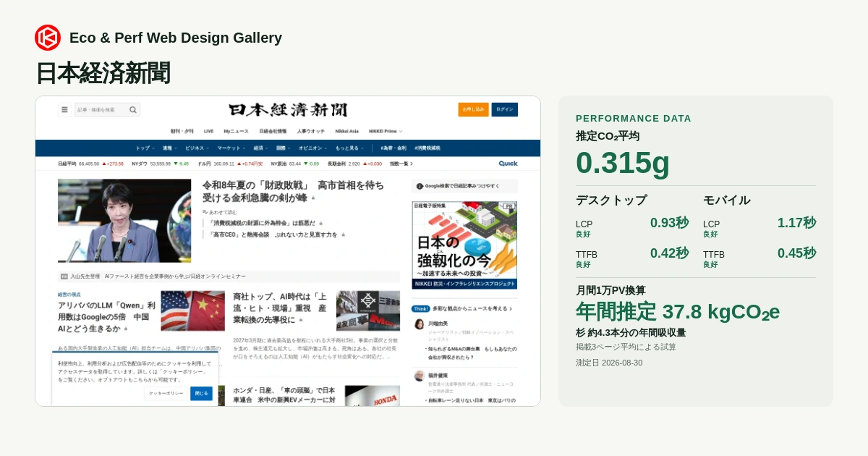Click the あわせて読む list icon
Viewport: 868px width, 456px height.
click(x=205, y=212)
